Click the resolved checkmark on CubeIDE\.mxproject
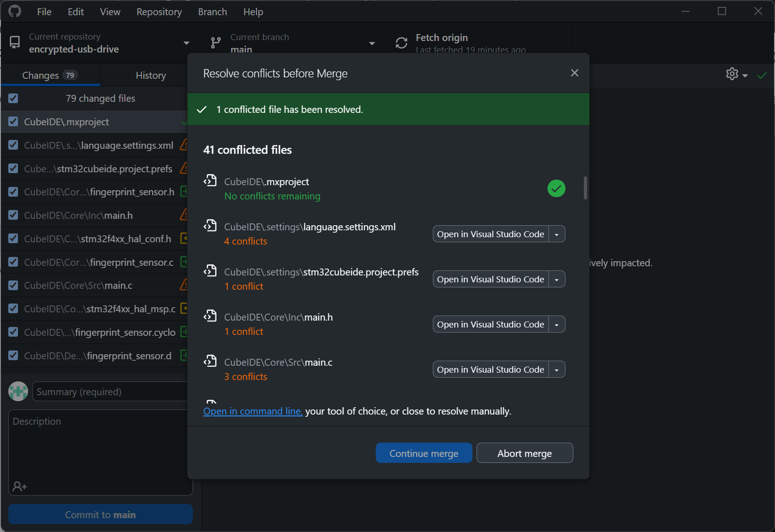 (556, 188)
